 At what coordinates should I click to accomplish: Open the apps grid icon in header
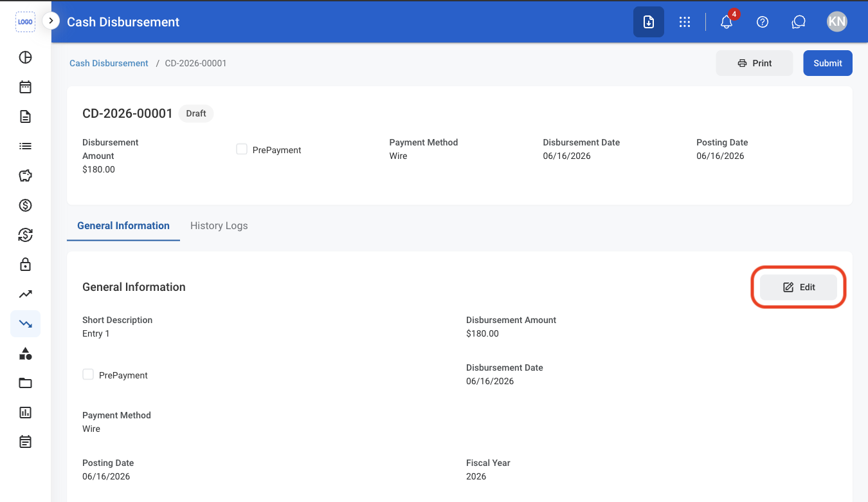click(685, 22)
